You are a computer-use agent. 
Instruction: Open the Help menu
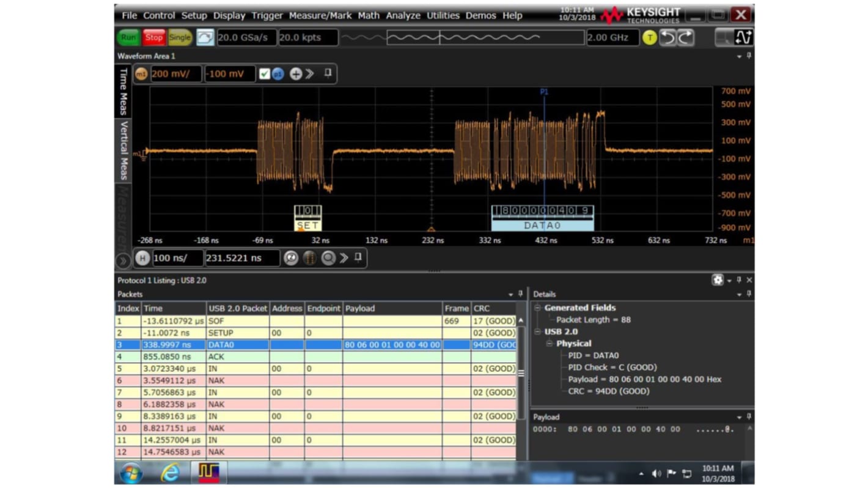click(x=512, y=15)
